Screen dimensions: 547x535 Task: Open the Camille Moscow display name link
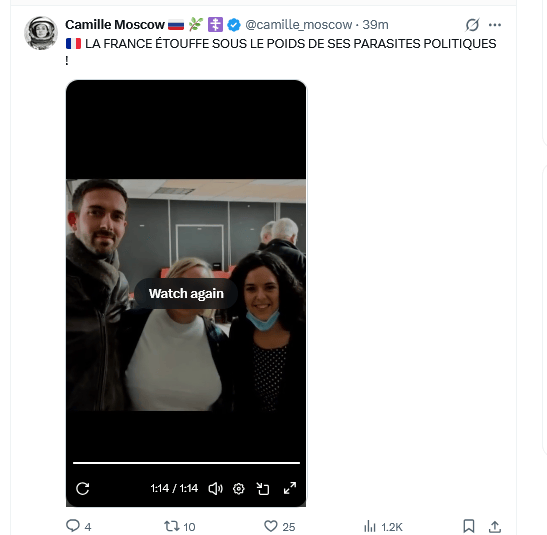click(x=115, y=25)
